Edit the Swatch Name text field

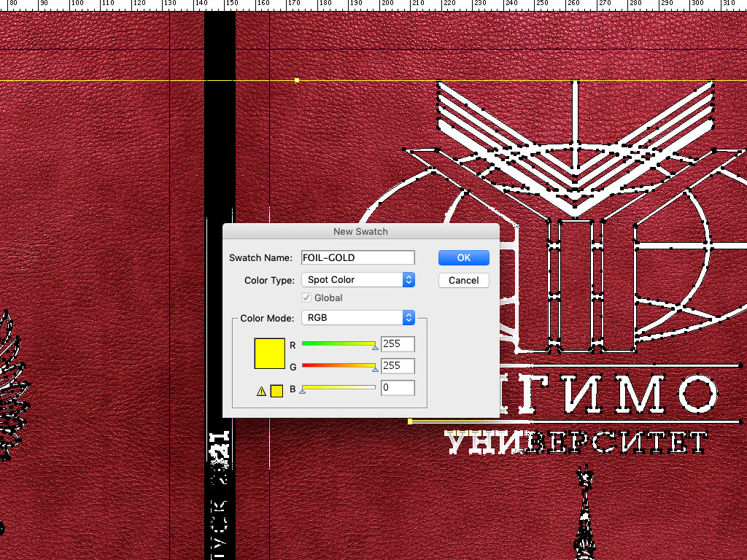[x=357, y=257]
